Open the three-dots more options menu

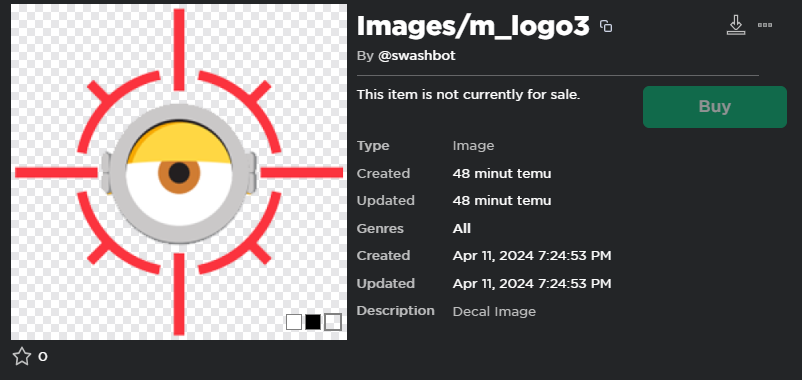click(765, 25)
